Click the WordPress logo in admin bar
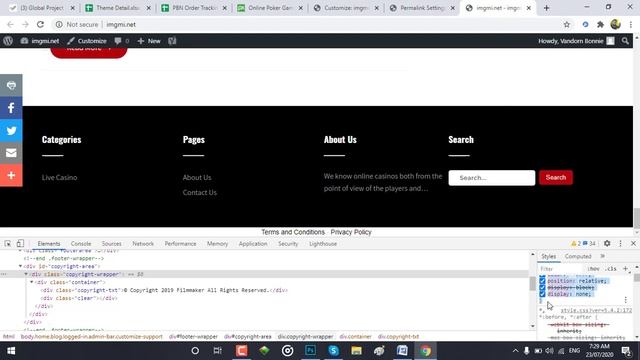The width and height of the screenshot is (640, 360). coord(8,41)
